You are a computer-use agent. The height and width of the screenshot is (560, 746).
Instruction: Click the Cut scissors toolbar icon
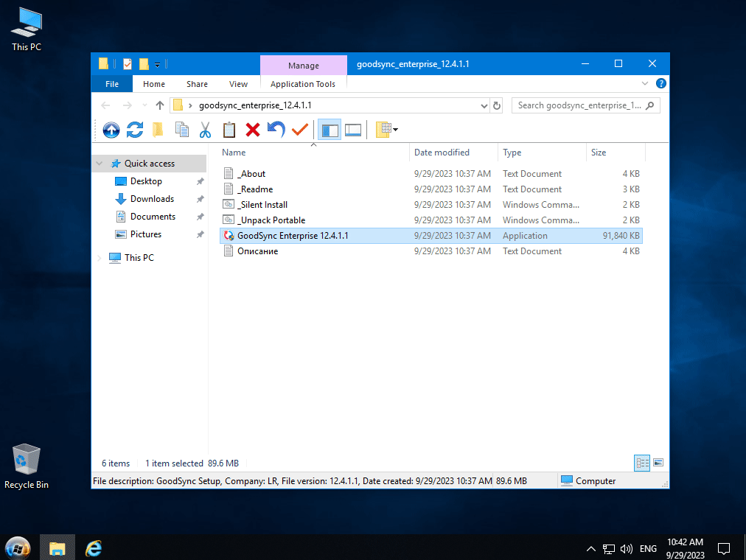coord(205,130)
